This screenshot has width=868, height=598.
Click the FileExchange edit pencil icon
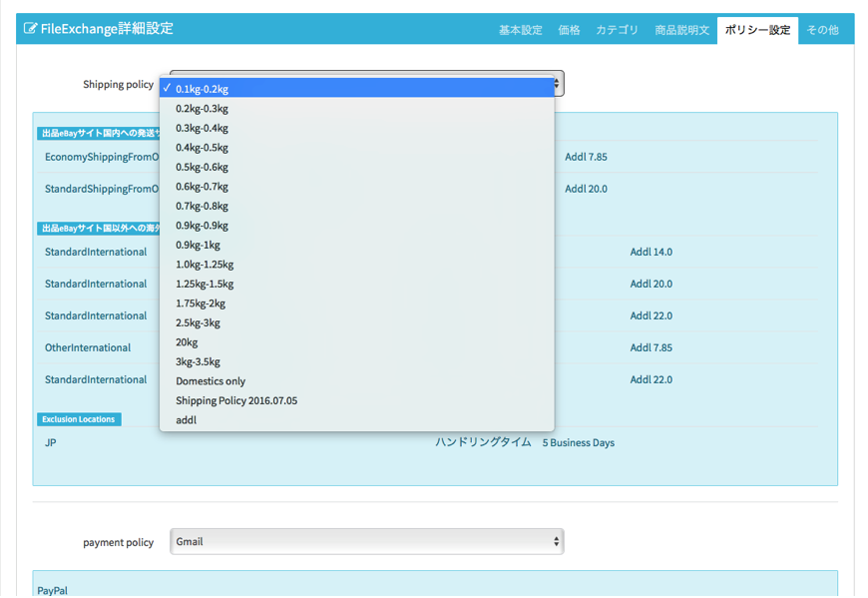(30, 29)
